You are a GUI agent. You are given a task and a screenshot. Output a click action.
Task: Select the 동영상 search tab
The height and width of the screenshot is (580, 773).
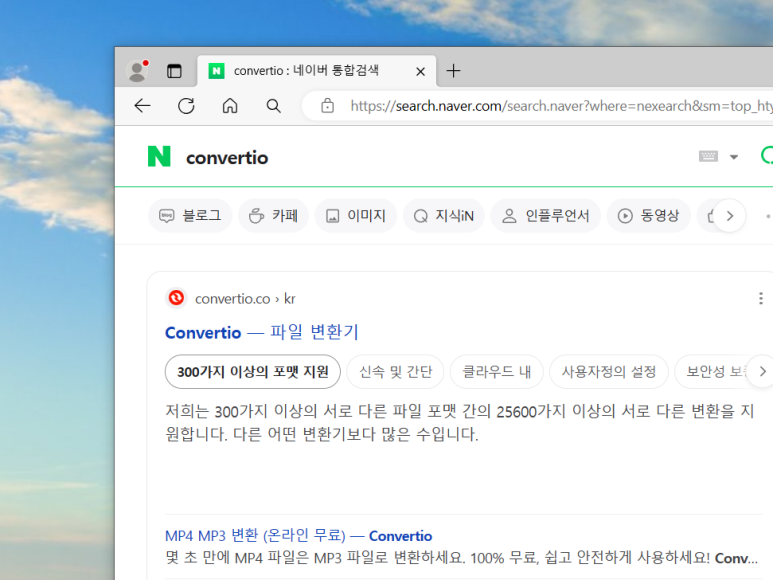pyautogui.click(x=649, y=216)
